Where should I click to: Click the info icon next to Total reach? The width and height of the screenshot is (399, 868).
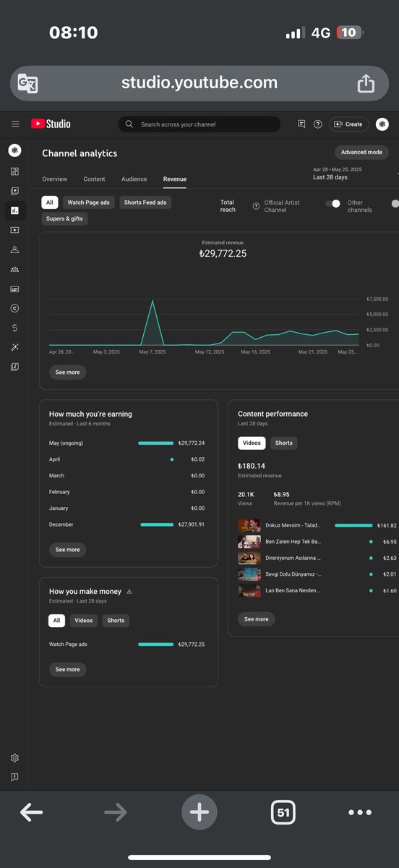click(256, 206)
